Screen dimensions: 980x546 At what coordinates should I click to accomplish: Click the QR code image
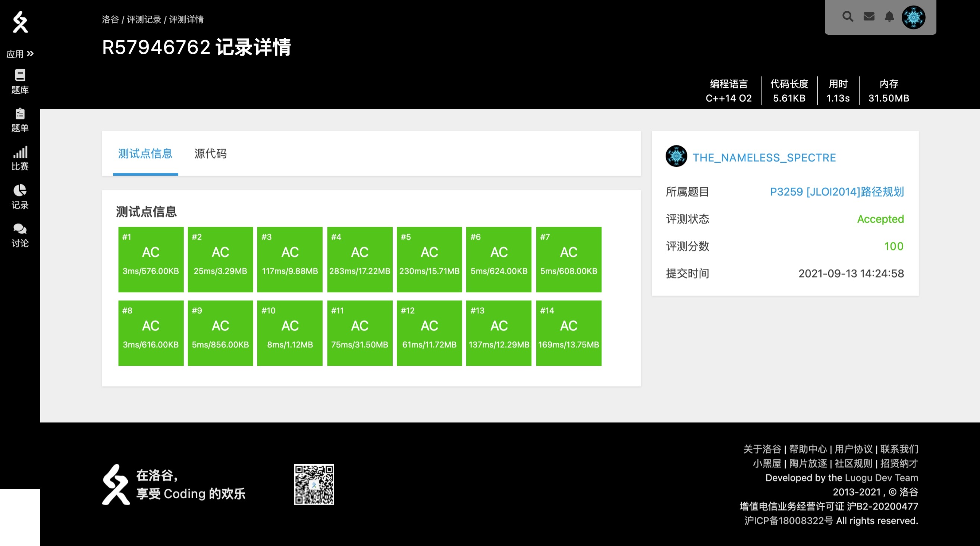314,484
